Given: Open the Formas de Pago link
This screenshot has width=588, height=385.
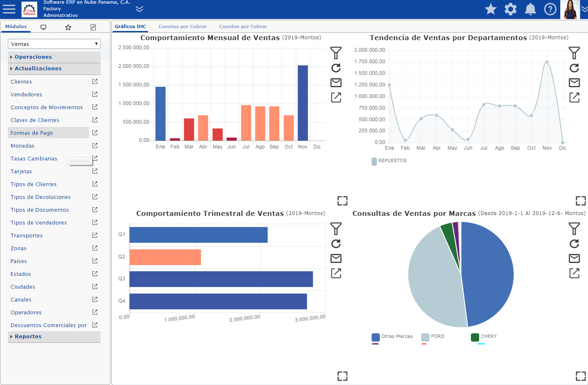Looking at the screenshot, I should (32, 133).
